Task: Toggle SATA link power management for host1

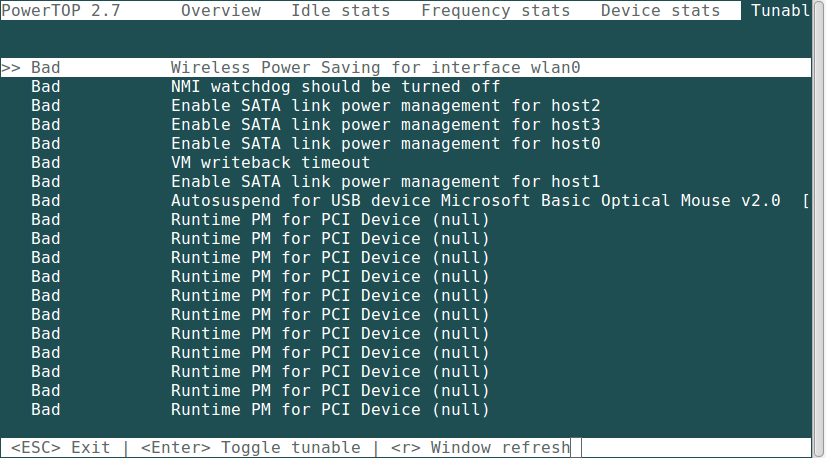Action: (385, 182)
